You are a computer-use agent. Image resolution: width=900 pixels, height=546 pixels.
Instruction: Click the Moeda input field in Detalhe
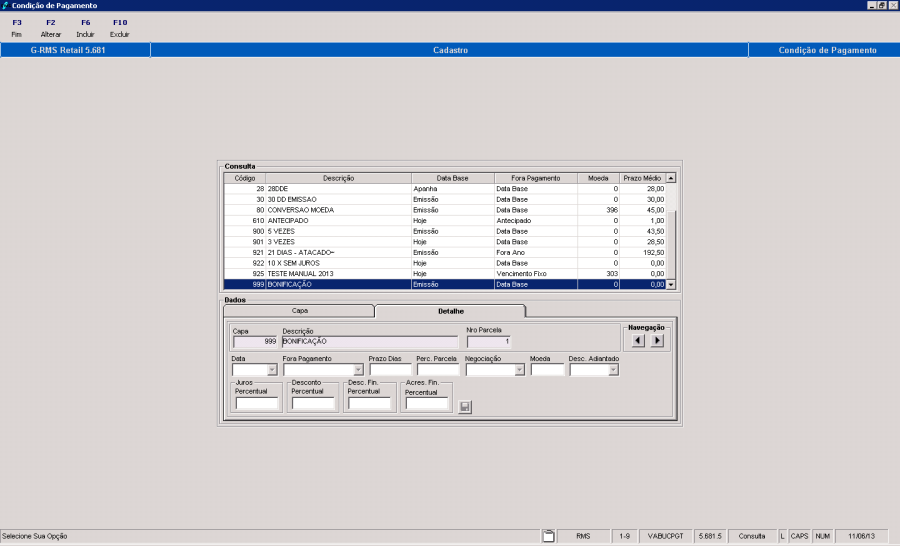tap(548, 370)
